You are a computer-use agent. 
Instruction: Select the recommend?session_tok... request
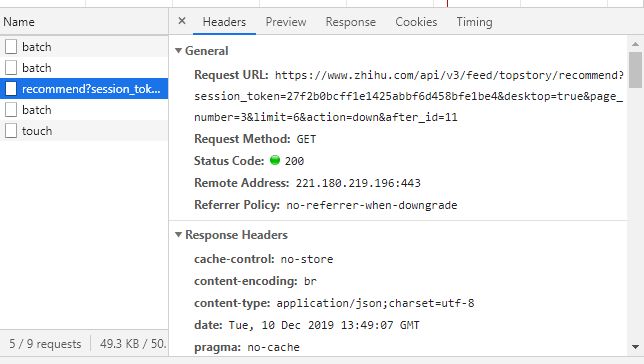click(x=84, y=89)
